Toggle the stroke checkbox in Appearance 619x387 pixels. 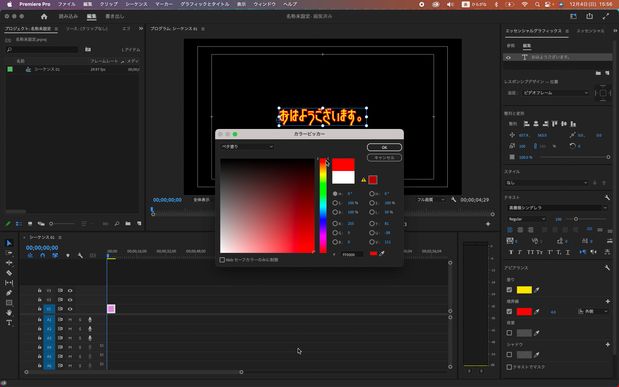[x=509, y=312]
